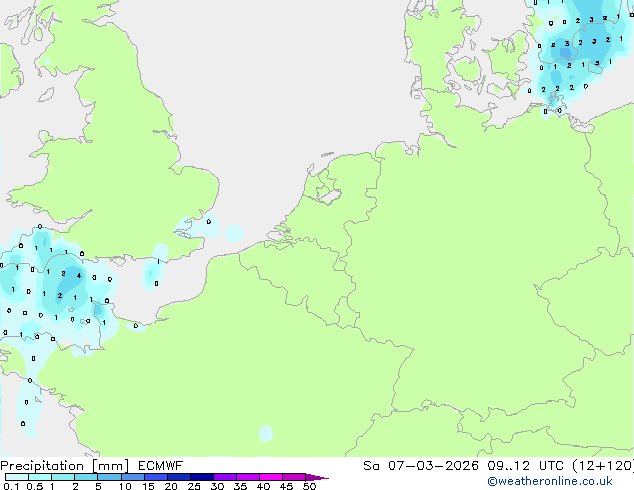Select the 35–40 mm purple legend swatch
634x490 pixels.
247,477
